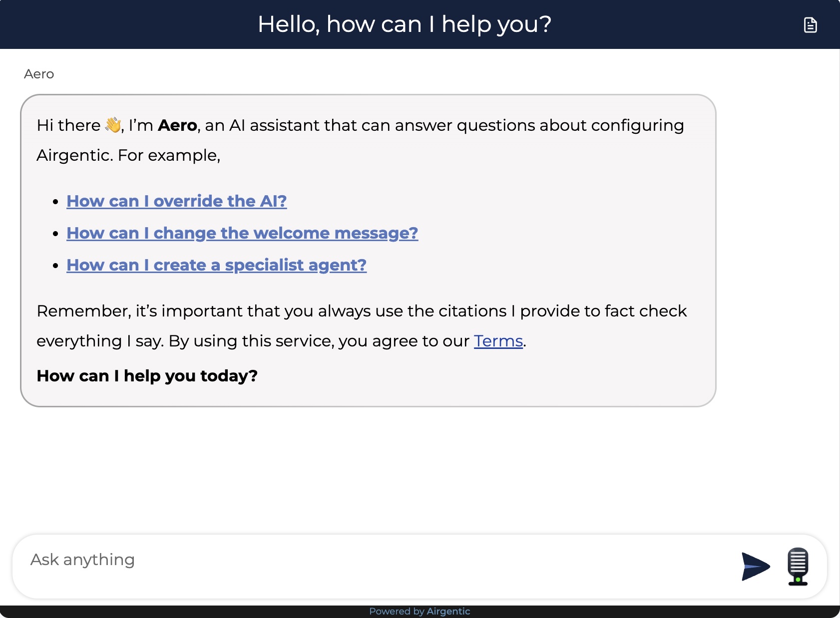Click the "Hello, how can I help you?" header title
Viewport: 840px width, 618px height.
pos(404,24)
